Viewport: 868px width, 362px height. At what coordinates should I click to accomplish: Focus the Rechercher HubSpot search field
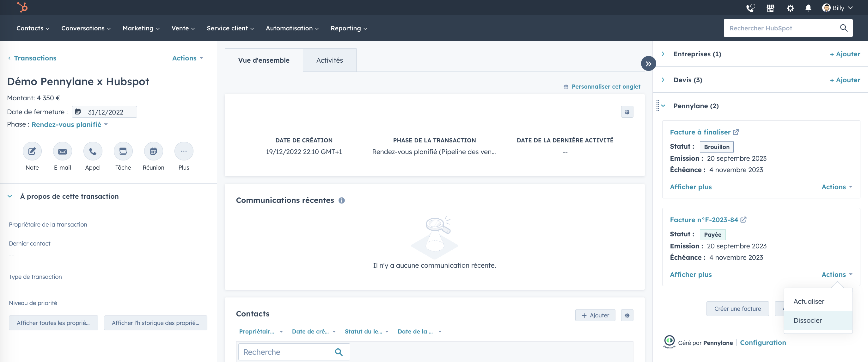click(788, 28)
